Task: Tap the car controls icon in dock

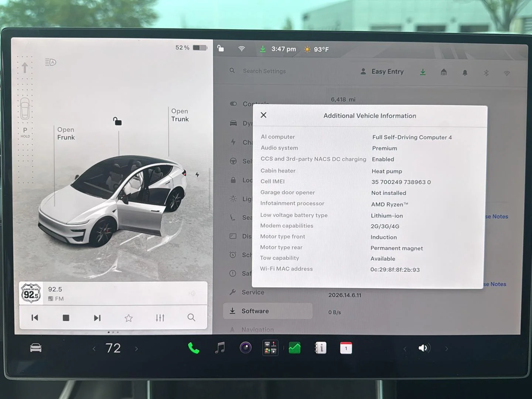Action: (36, 348)
